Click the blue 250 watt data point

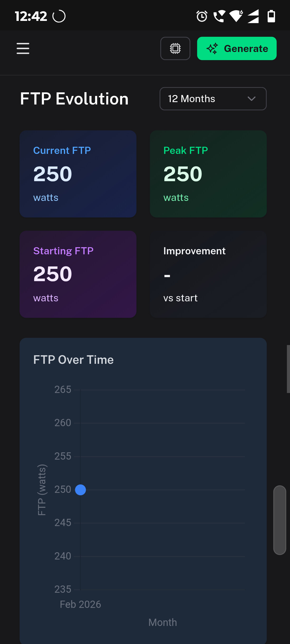tap(80, 490)
